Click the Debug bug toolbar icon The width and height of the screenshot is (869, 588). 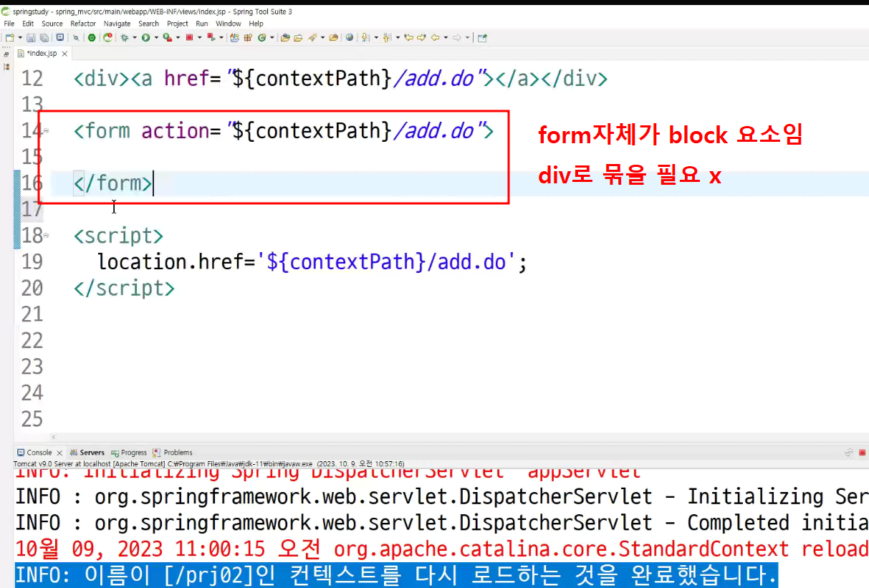pos(124,37)
